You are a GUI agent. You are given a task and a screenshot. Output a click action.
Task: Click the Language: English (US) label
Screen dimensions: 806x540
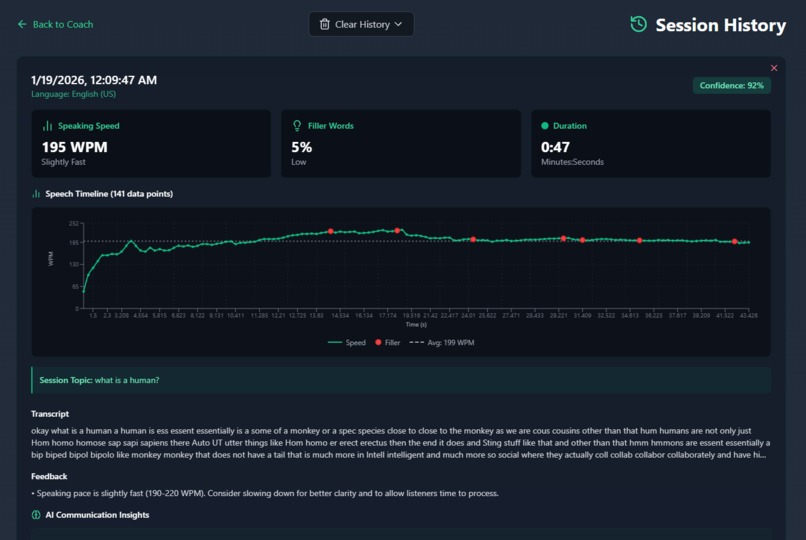click(74, 94)
